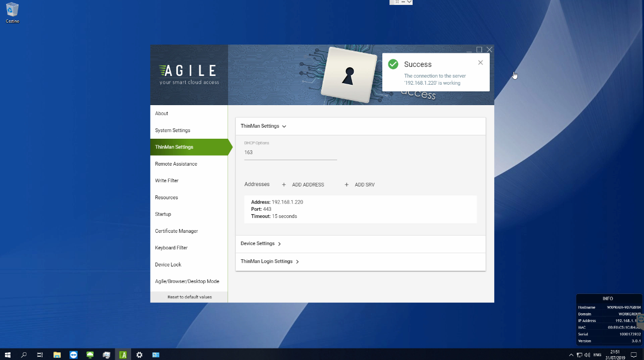Open the network tray icon

coord(579,354)
